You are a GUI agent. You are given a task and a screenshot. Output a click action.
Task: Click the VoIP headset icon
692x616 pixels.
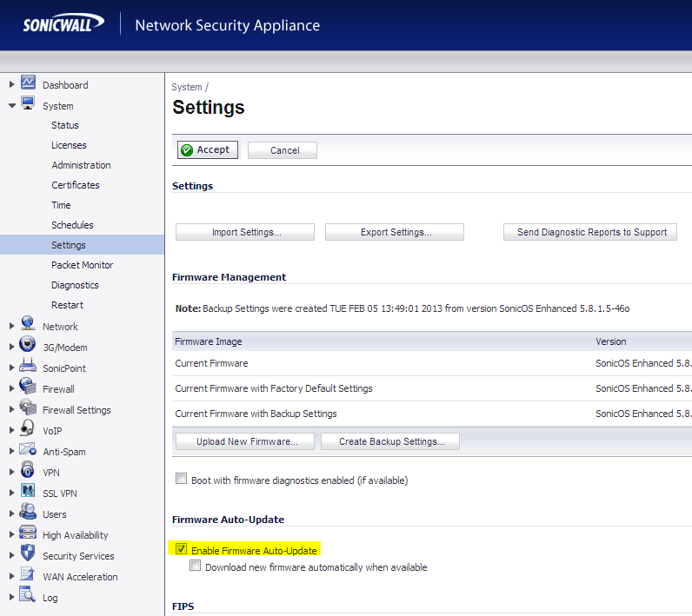pyautogui.click(x=28, y=430)
